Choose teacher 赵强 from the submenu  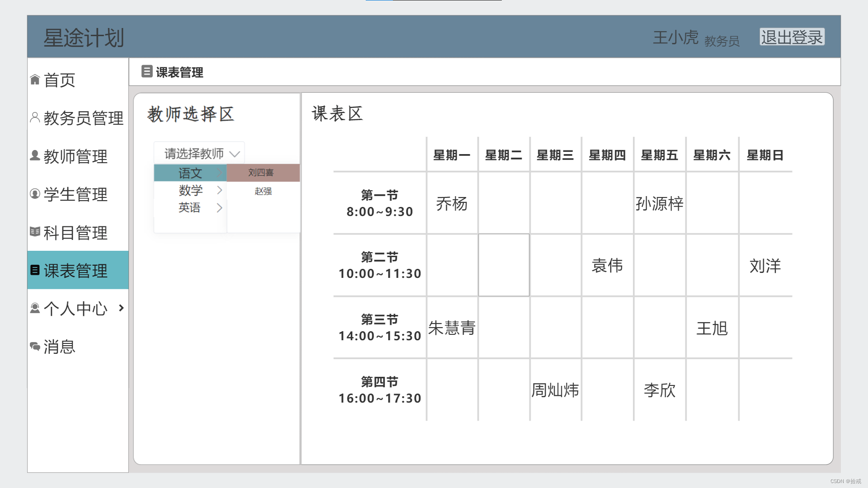point(263,191)
